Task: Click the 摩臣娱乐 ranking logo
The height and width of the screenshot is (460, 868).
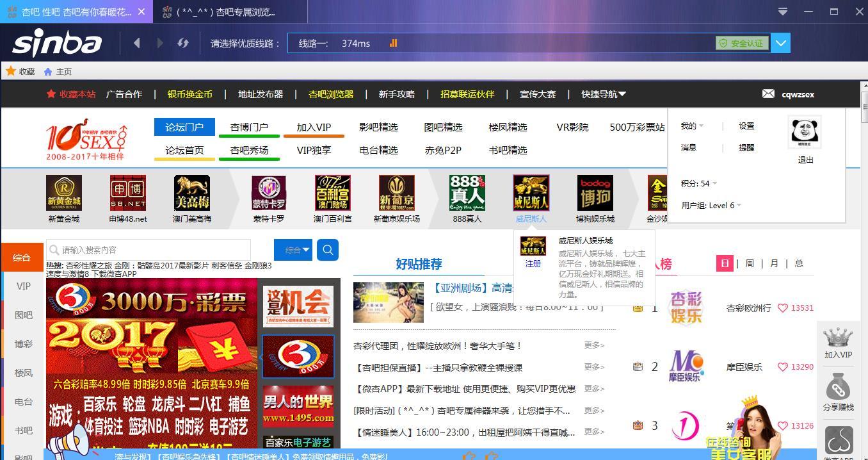Action: pyautogui.click(x=686, y=366)
